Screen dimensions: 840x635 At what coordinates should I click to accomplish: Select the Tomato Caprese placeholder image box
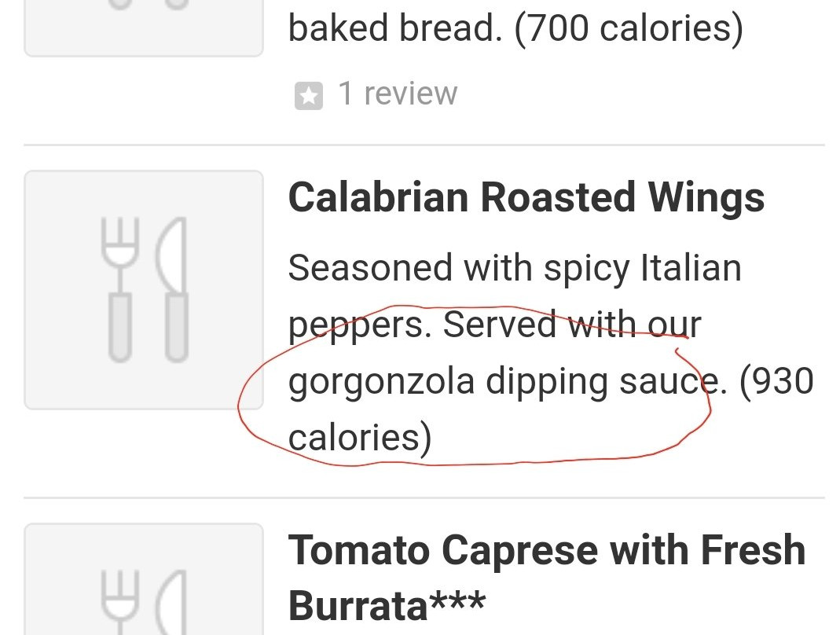tap(144, 582)
